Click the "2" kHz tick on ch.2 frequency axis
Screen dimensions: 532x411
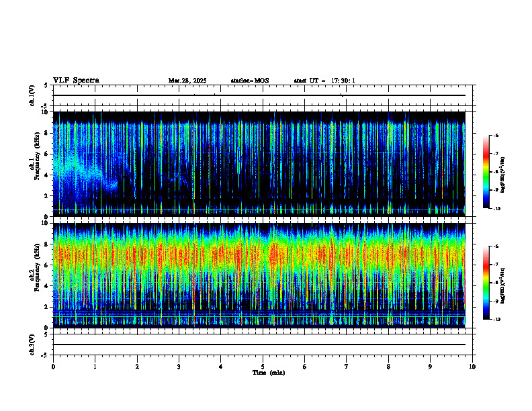click(x=47, y=307)
